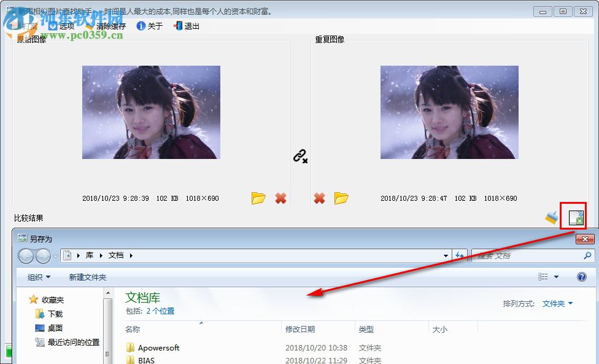599x364 pixels.
Task: Open the folder for the original image
Action: coord(258,198)
